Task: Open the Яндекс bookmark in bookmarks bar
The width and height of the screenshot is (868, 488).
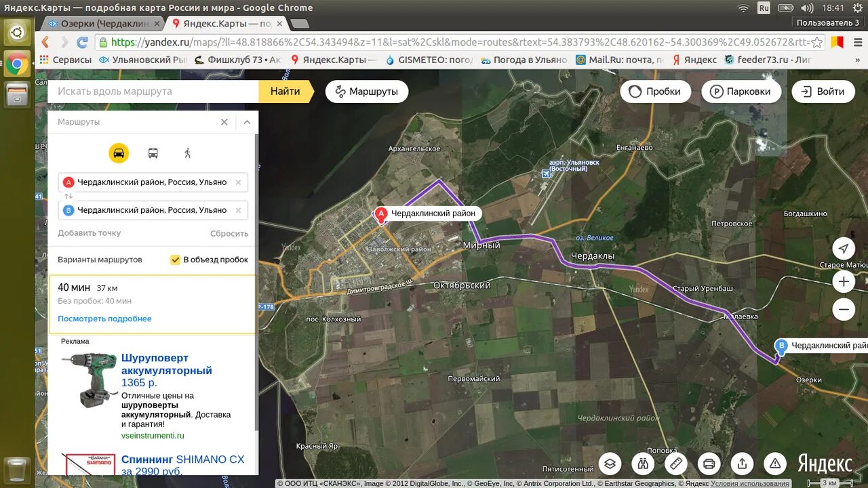Action: click(694, 60)
